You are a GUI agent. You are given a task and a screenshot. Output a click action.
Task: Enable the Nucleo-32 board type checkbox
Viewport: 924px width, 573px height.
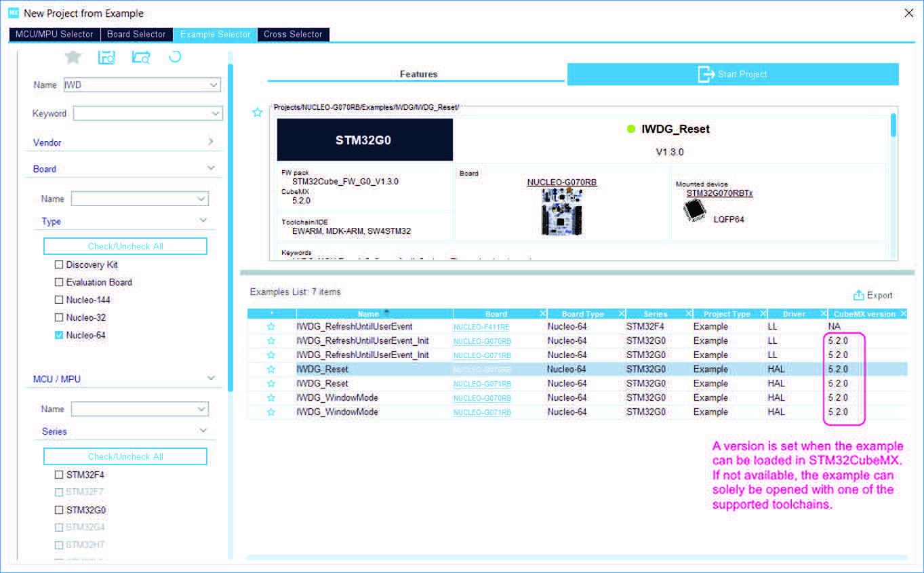[59, 317]
